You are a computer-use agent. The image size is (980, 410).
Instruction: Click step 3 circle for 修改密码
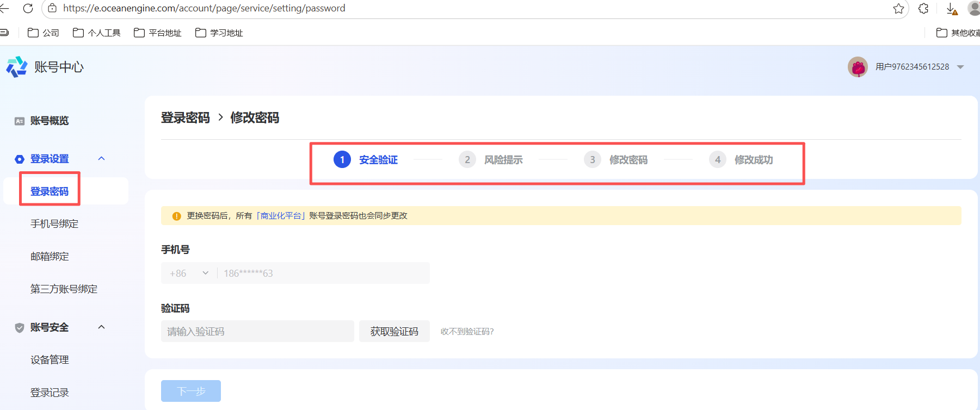(593, 159)
